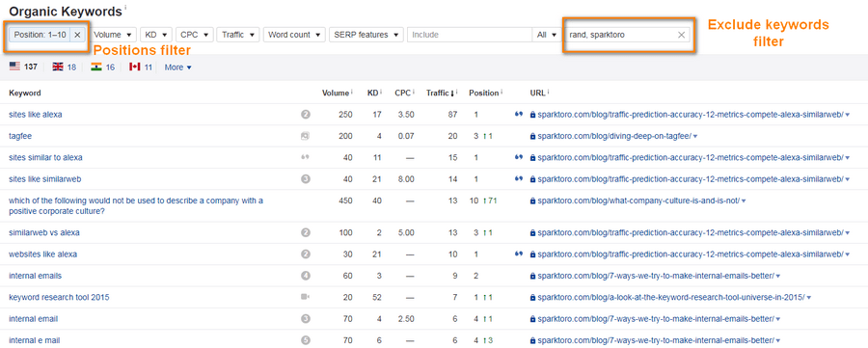Open 'keyword research tool 2015' keyword link
The height and width of the screenshot is (348, 868).
59,297
